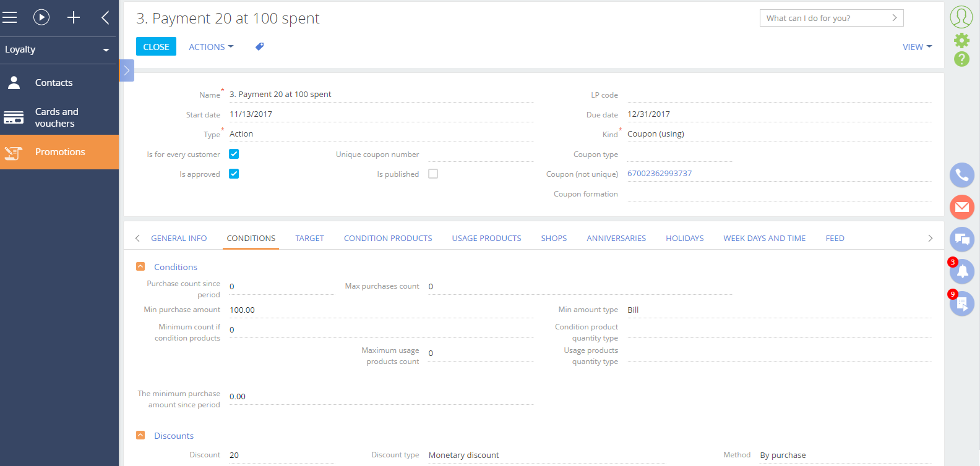Open Discount type field Monetary discount
Screen dimensions: 980x466
[x=547, y=455]
